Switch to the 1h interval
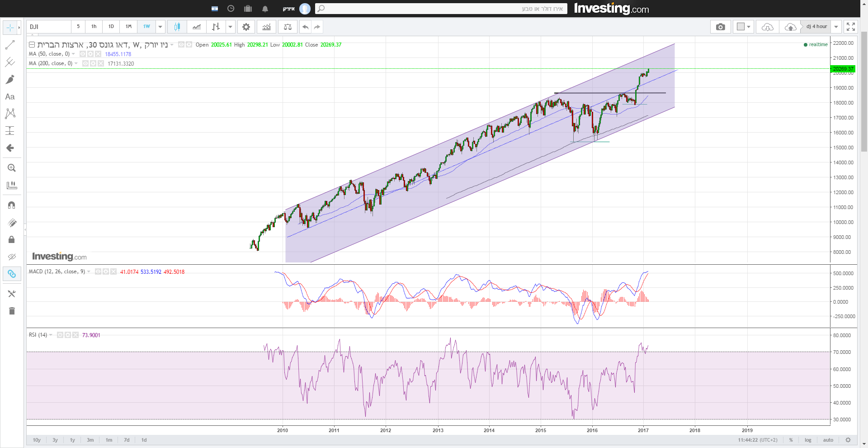The image size is (868, 448). tap(94, 27)
